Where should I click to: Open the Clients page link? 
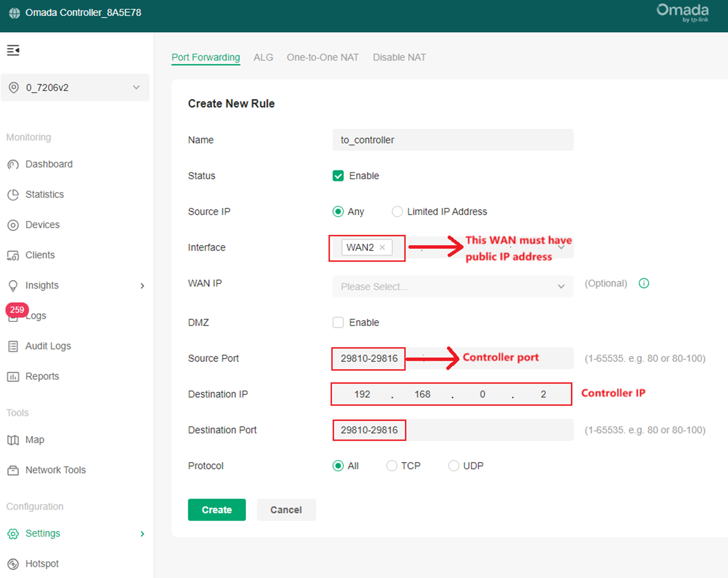[x=40, y=255]
